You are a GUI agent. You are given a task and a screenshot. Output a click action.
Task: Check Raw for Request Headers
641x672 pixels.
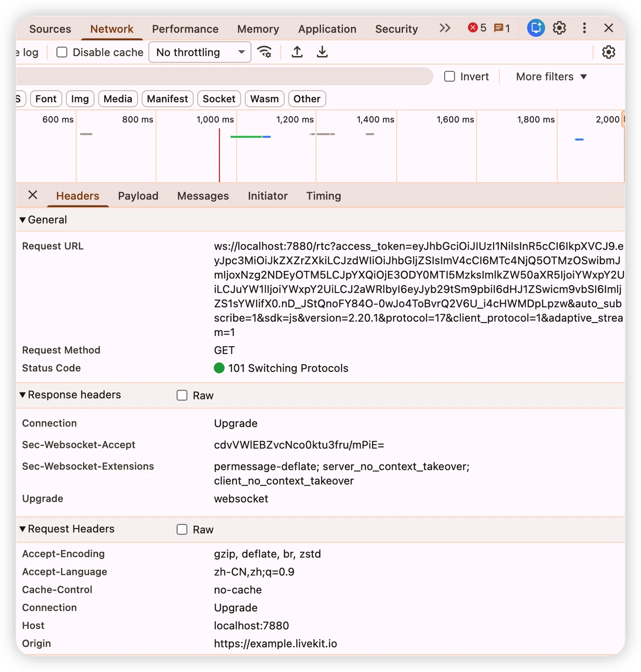[182, 530]
